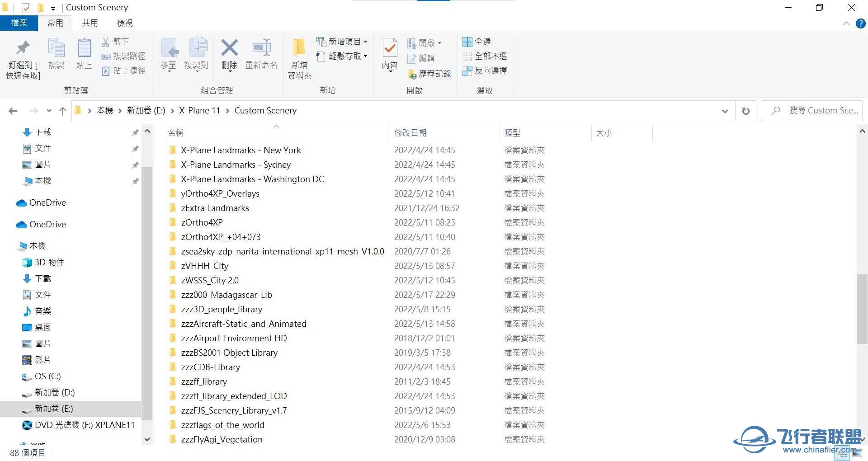Open X-Plane 11 via the breadcrumb
868x461 pixels.
200,110
